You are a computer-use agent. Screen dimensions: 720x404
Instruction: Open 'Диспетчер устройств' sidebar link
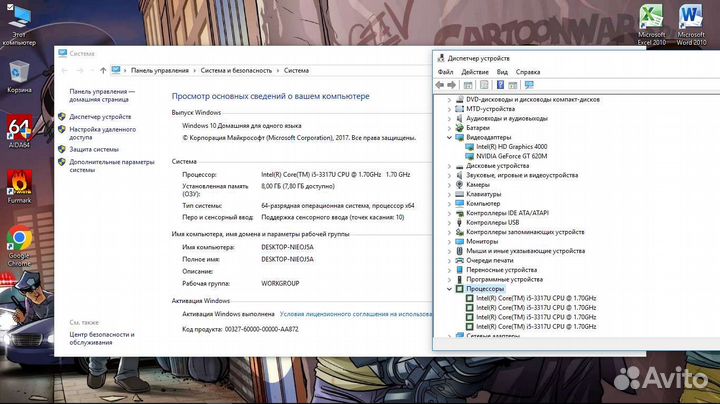(x=100, y=117)
